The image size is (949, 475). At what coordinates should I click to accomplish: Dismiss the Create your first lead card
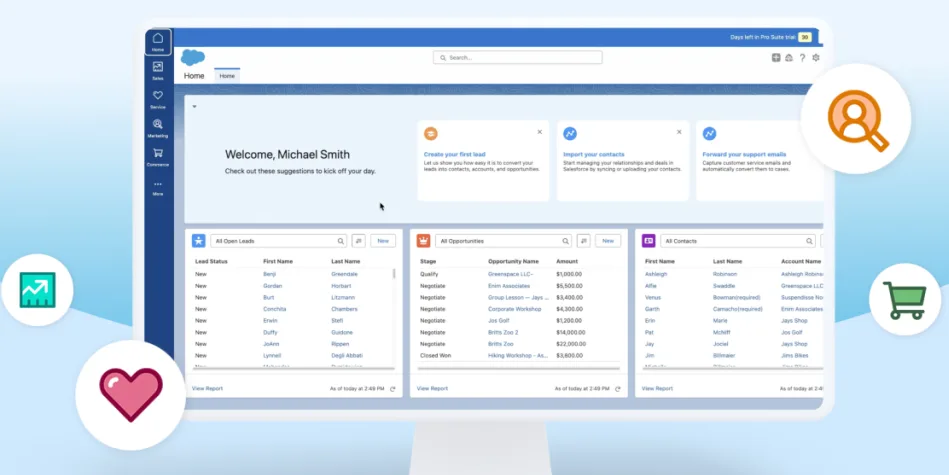point(540,132)
